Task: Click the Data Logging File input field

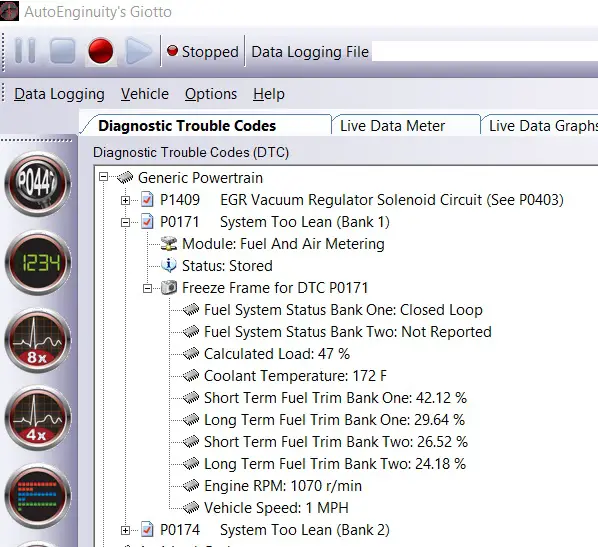Action: click(485, 51)
